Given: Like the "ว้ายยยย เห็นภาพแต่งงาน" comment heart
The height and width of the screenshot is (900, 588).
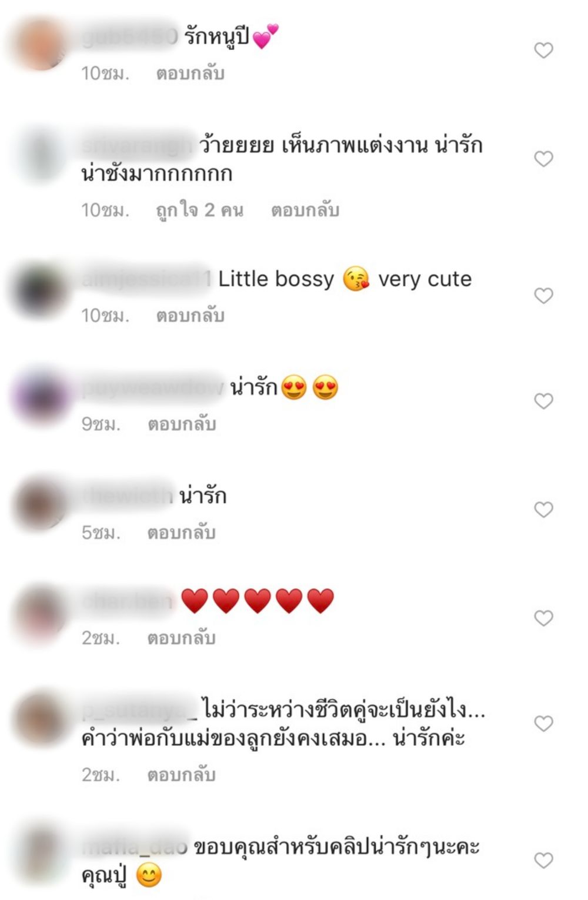Looking at the screenshot, I should [x=543, y=159].
